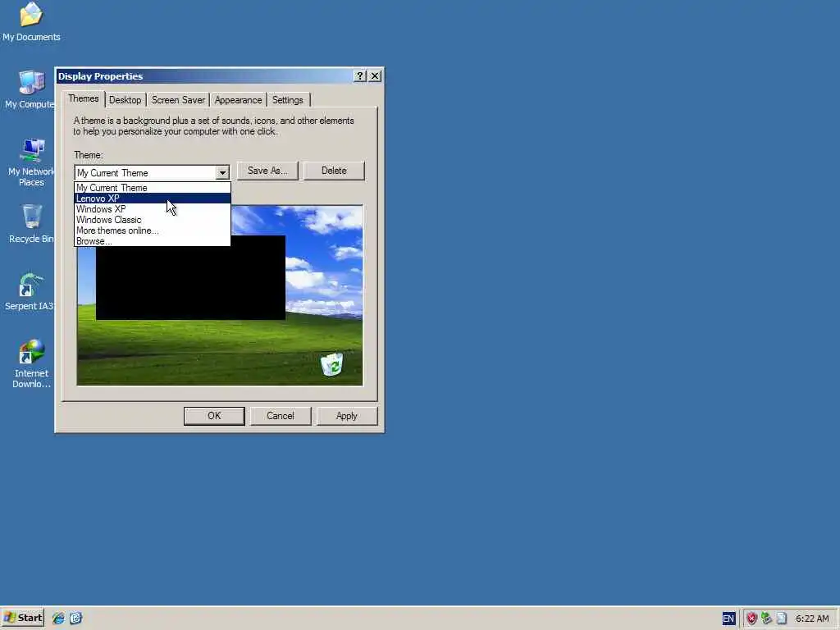Click the 6:22 AM clock

[812, 619]
